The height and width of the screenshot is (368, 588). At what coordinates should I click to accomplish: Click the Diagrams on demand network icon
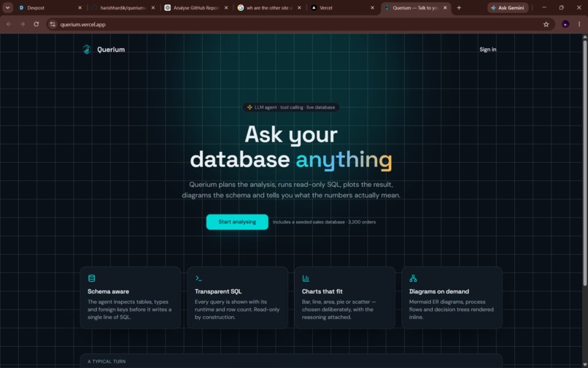point(413,278)
